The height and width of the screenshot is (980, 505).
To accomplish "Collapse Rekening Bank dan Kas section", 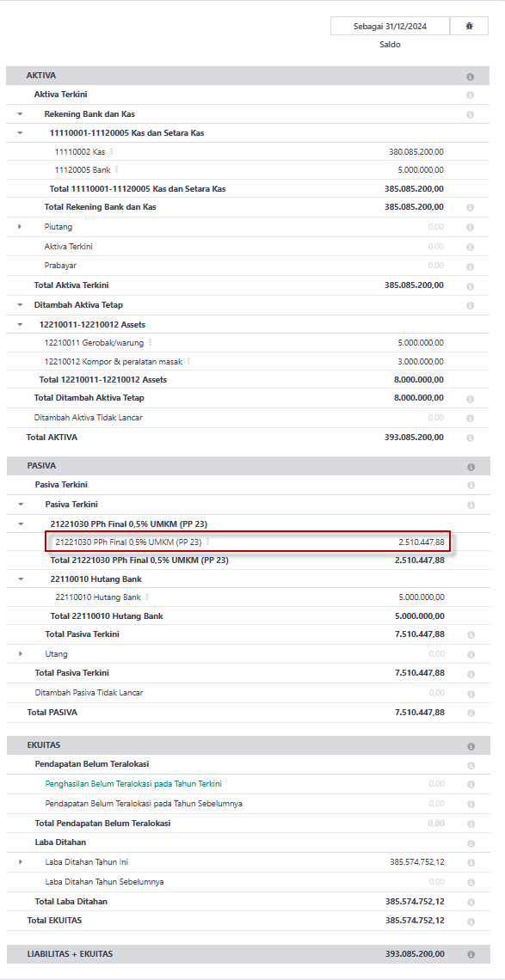I will [x=20, y=114].
